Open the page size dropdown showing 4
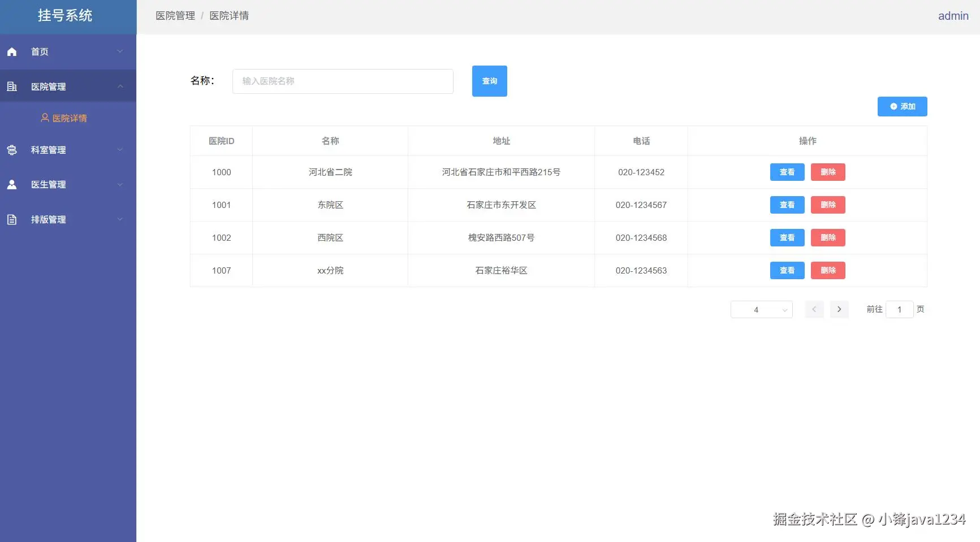The width and height of the screenshot is (980, 542). click(762, 310)
